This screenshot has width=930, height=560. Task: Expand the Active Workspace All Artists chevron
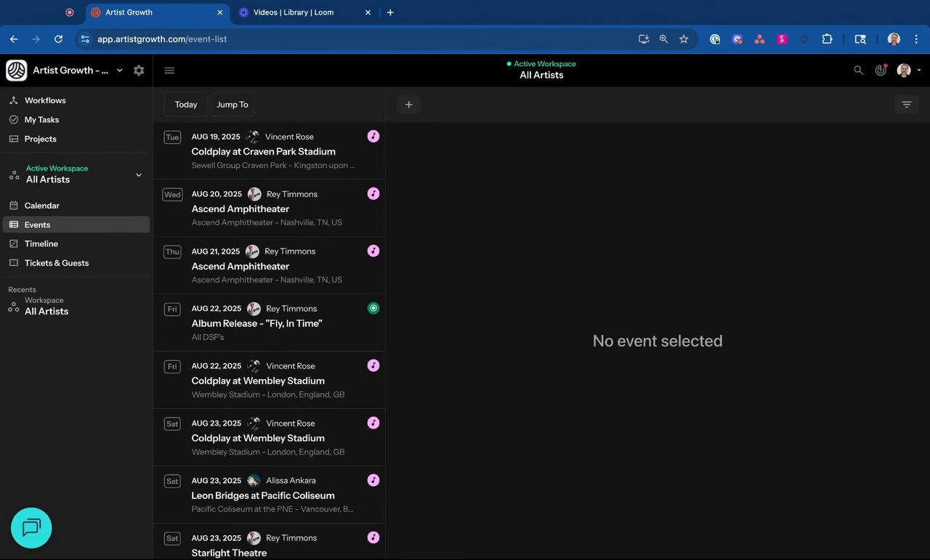click(x=139, y=175)
